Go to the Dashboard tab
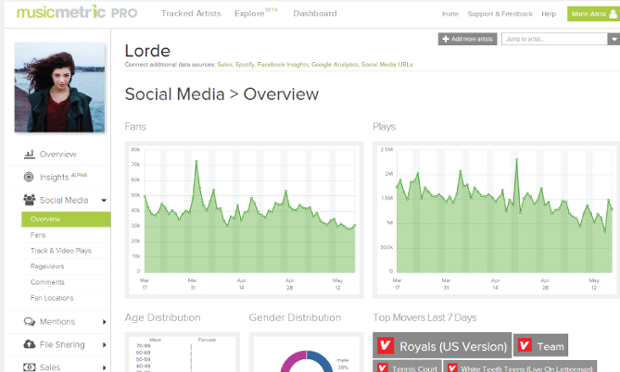 (315, 13)
